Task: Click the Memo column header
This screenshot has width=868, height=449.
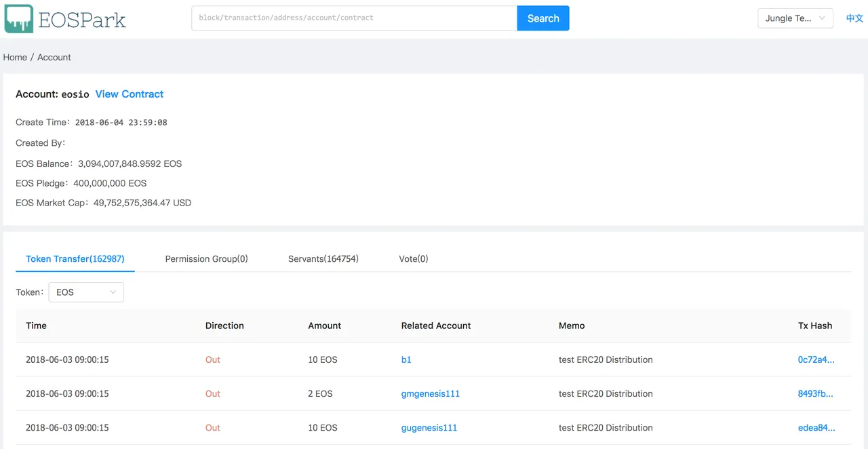Action: click(572, 326)
